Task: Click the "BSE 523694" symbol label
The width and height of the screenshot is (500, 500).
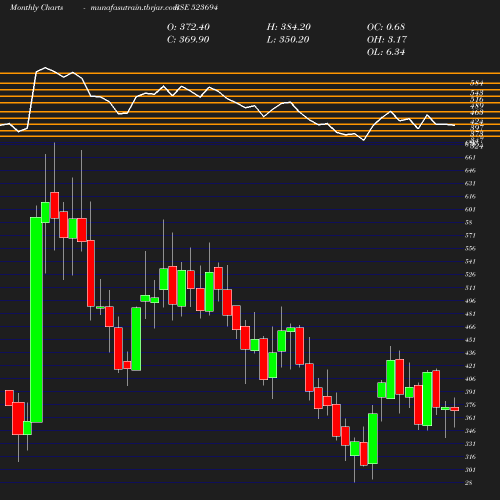Action: (x=197, y=8)
